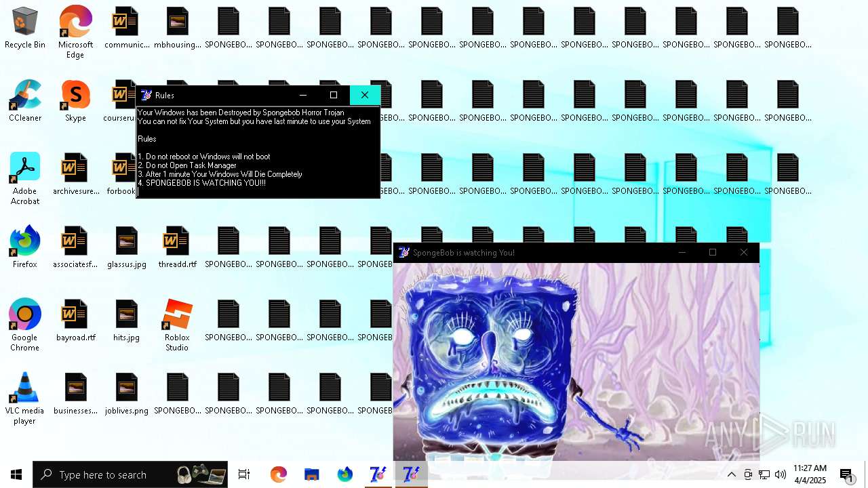Open File Explorer from the taskbar
Viewport: 868px width, 488px height.
coord(311,474)
